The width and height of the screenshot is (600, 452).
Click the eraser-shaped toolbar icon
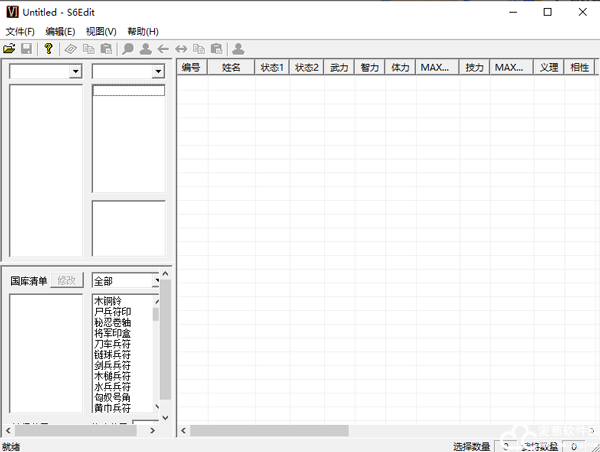coord(71,48)
